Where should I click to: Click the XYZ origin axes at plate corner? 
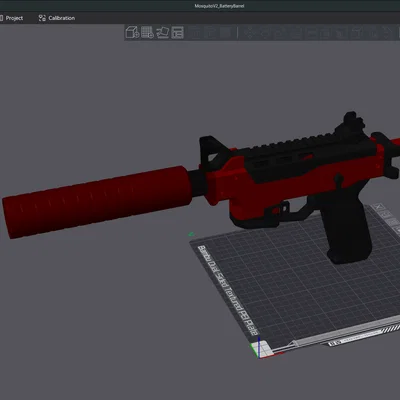(260, 349)
